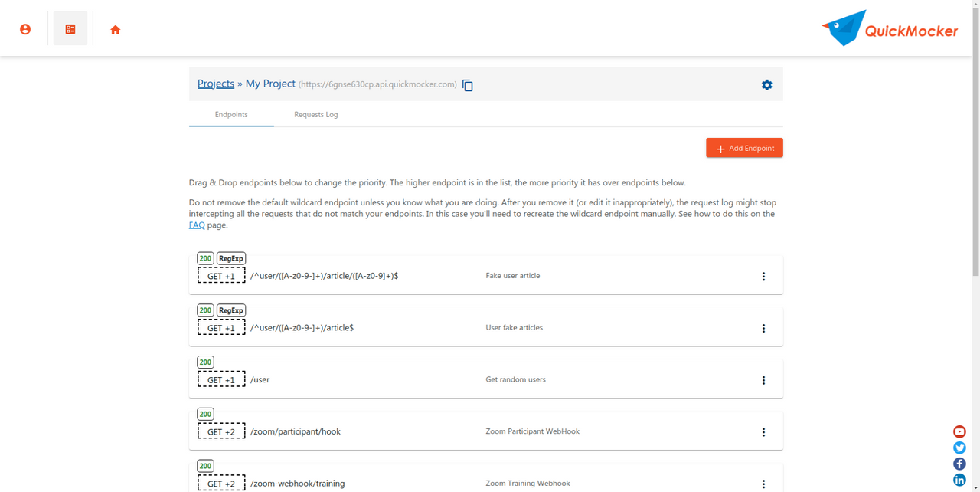Open options menu for User fake articles
Viewport: 980px width, 492px height.
pos(763,329)
